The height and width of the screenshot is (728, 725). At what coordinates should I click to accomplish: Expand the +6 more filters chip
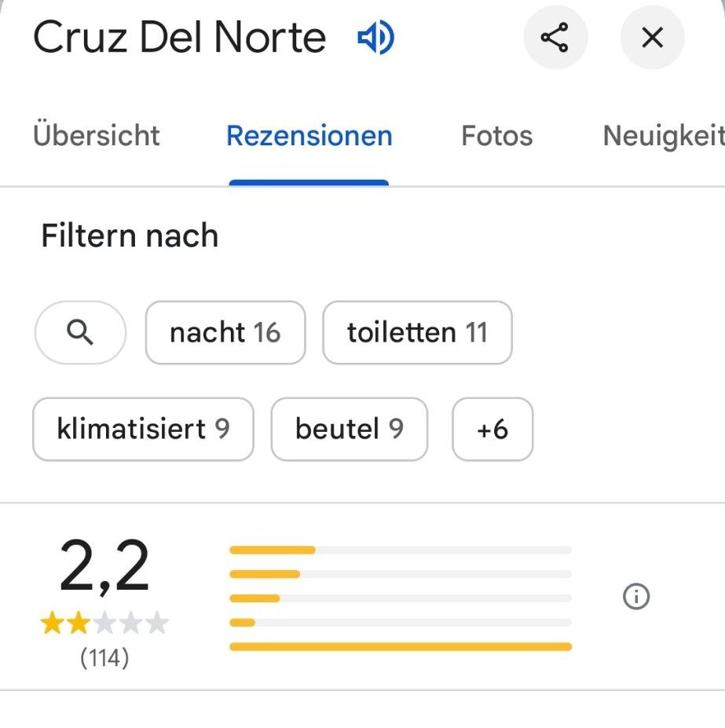point(492,429)
